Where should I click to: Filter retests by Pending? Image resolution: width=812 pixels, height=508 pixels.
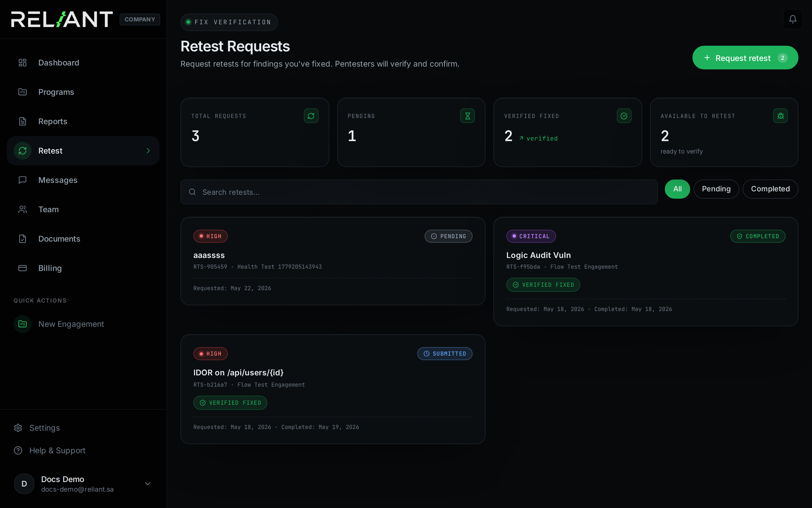pyautogui.click(x=716, y=189)
